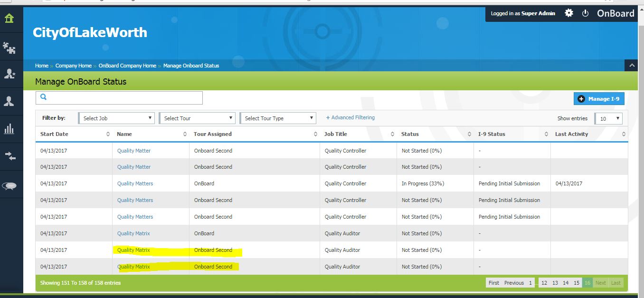644x298 pixels.
Task: Click the transfer arrows sidebar icon
Action: (9, 157)
